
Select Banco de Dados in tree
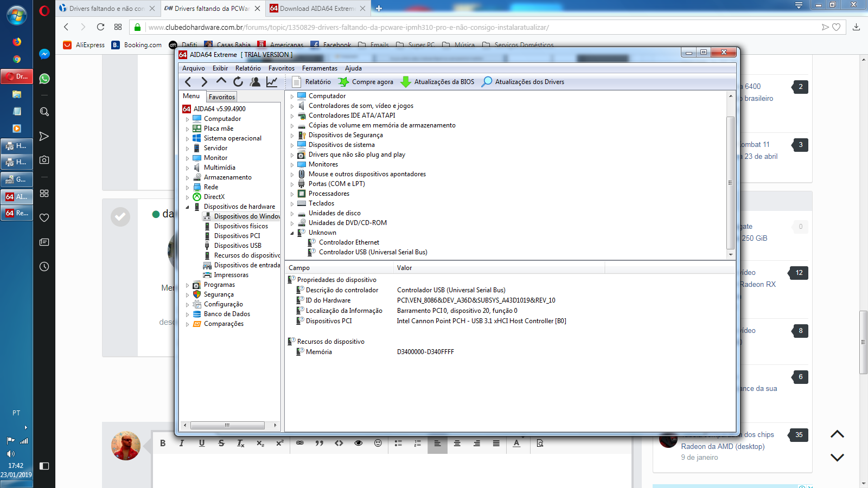(227, 314)
